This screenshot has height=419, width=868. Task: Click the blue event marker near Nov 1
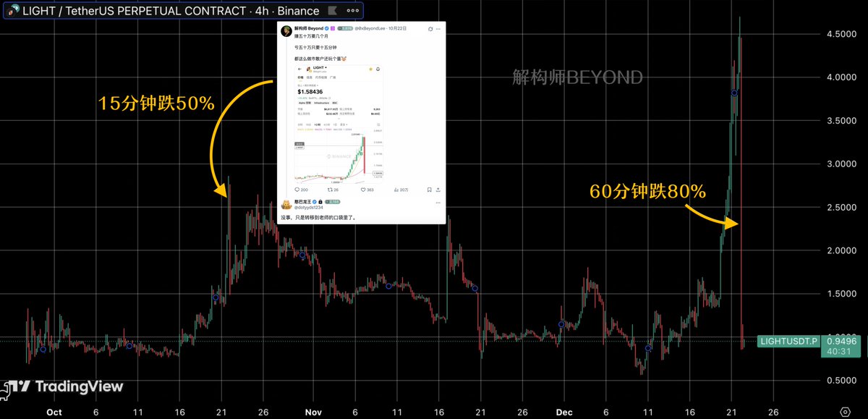pos(302,255)
